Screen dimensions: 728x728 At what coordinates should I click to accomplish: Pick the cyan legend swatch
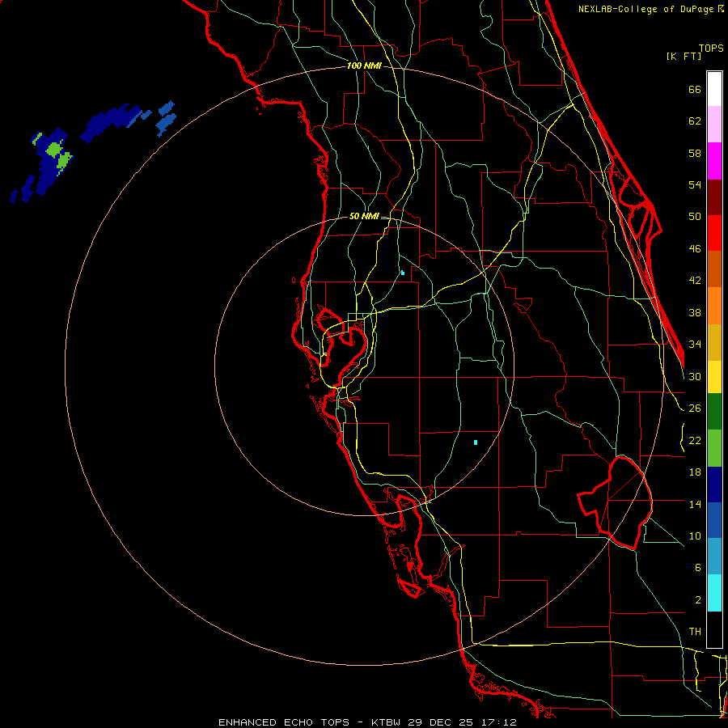click(x=714, y=593)
